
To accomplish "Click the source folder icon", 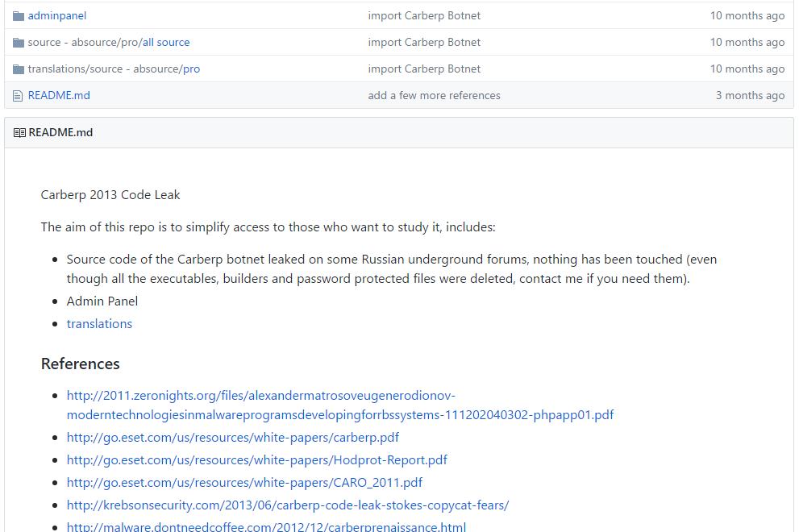I will [x=19, y=42].
